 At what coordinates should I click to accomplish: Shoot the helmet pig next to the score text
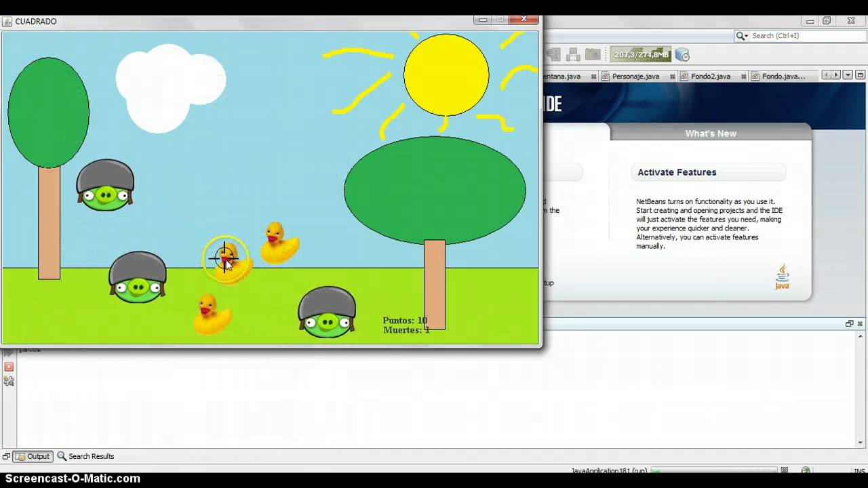[x=327, y=312]
